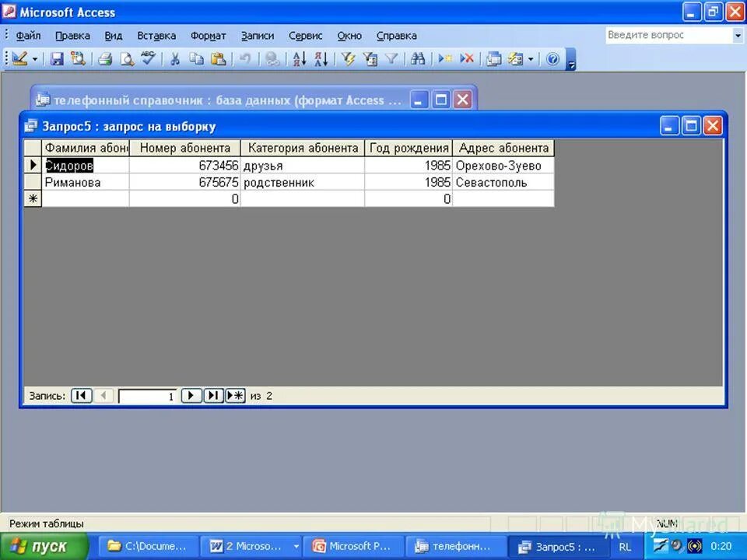Select the Адрес абонента column header
This screenshot has width=747, height=560.
coord(503,148)
